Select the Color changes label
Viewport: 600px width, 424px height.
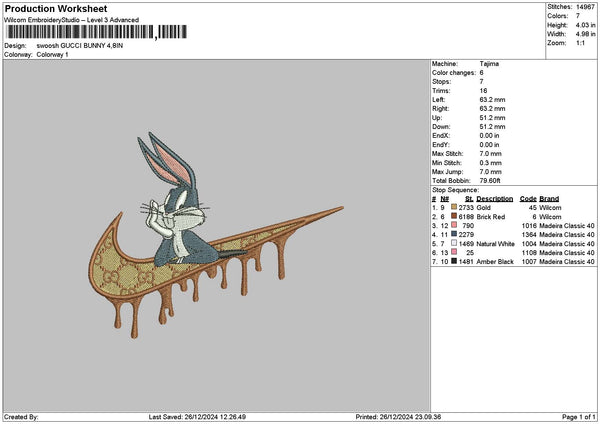(454, 73)
